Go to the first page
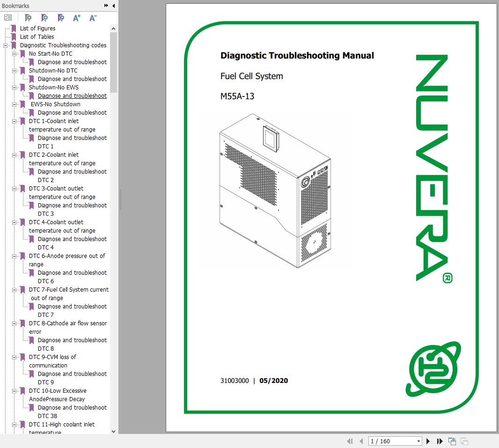 click(350, 441)
